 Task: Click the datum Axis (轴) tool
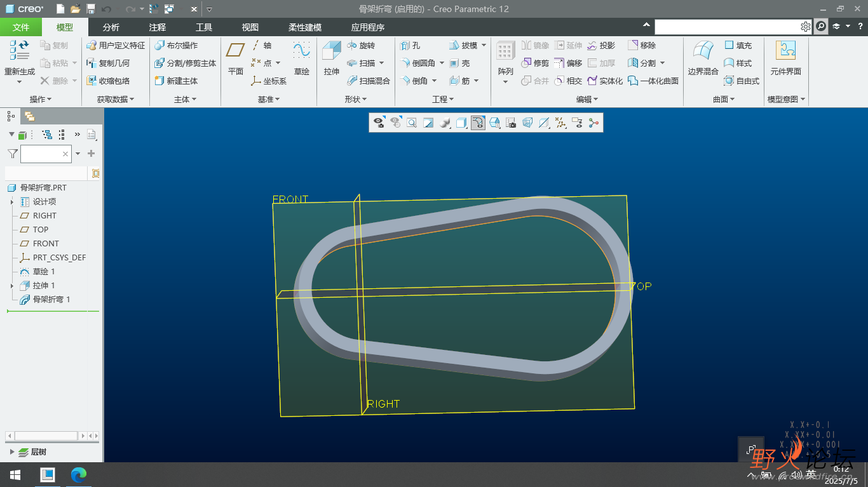[x=261, y=46]
